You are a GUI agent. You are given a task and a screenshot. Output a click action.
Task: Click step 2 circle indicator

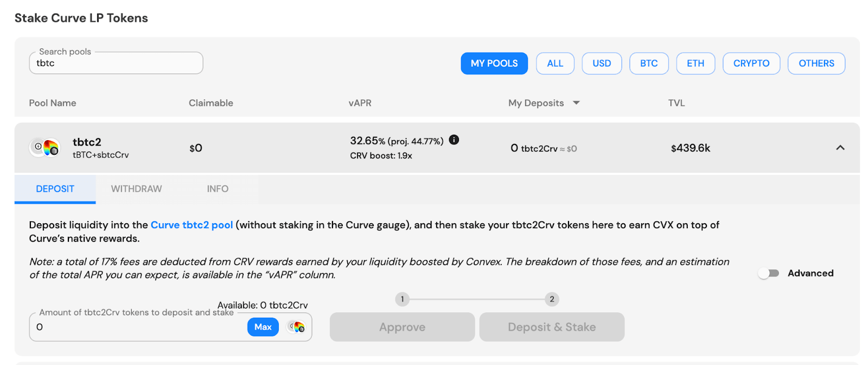pos(552,299)
